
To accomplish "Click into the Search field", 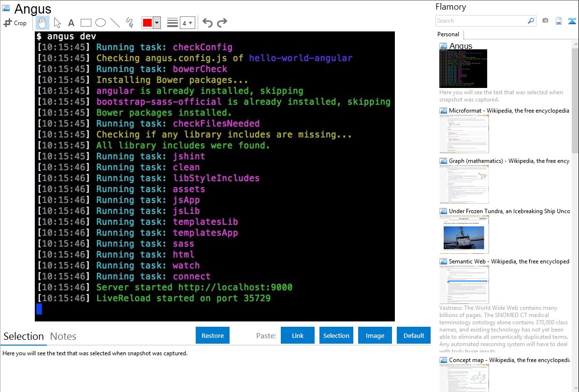I will point(481,21).
